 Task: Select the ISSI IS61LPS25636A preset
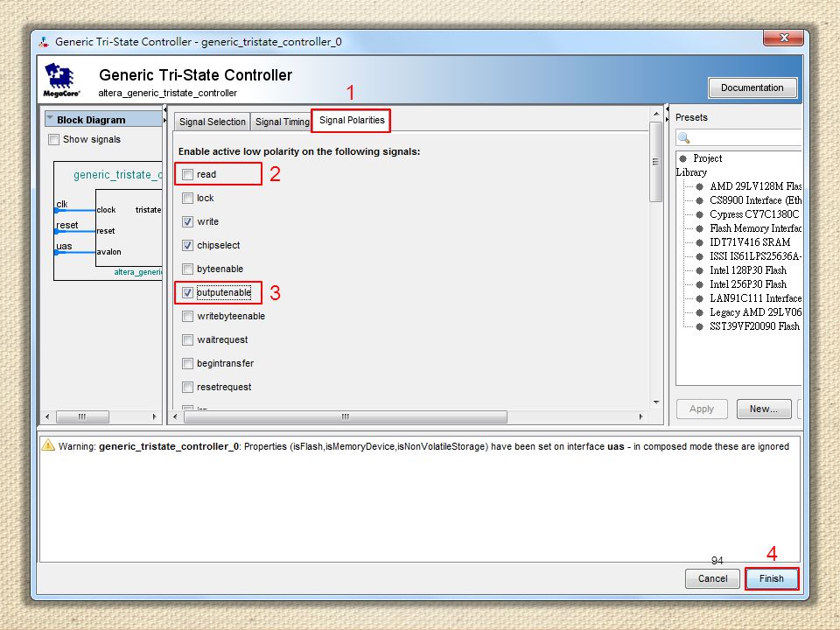[x=755, y=256]
